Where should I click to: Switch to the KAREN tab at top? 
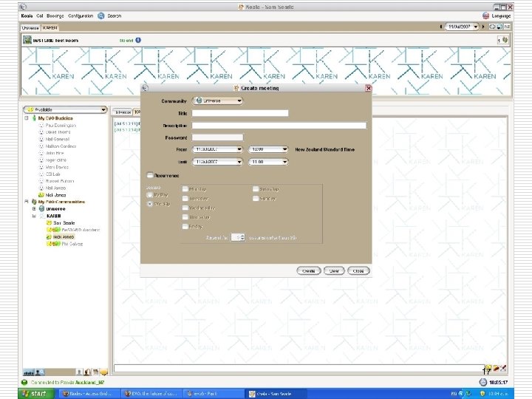(x=50, y=28)
